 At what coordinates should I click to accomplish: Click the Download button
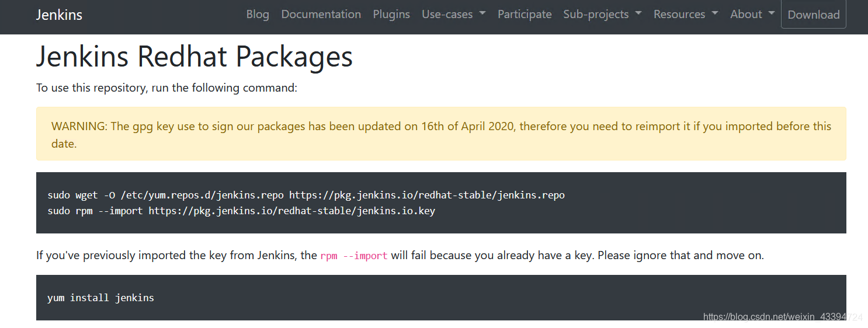[x=814, y=15]
